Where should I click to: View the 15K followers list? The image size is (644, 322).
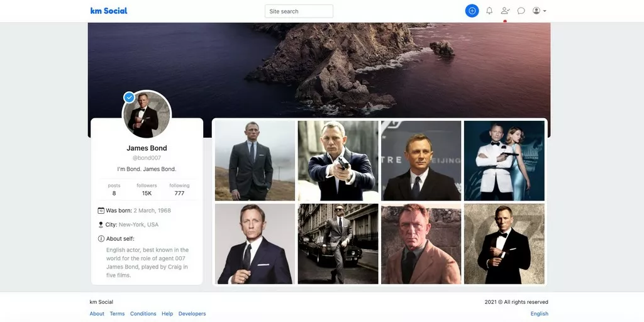[147, 190]
